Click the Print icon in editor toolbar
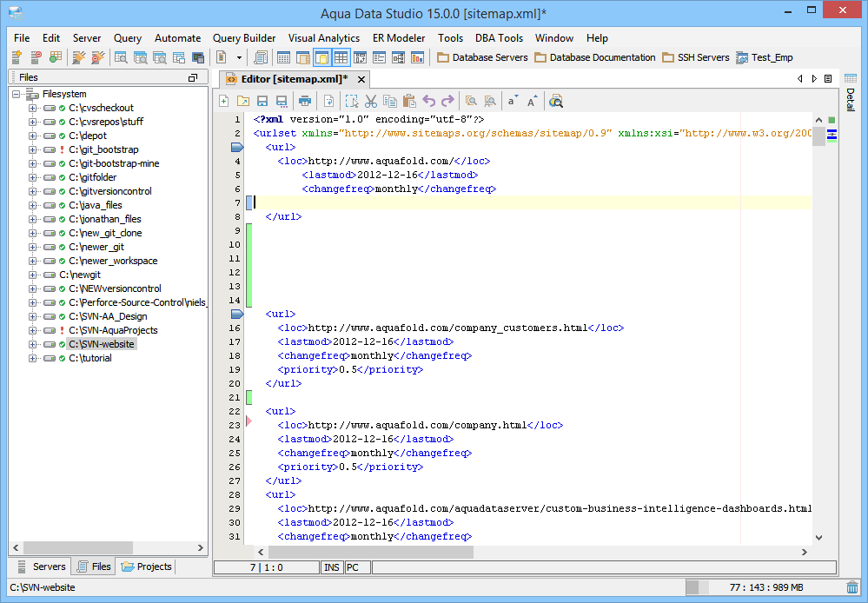The height and width of the screenshot is (603, 868). click(x=305, y=101)
